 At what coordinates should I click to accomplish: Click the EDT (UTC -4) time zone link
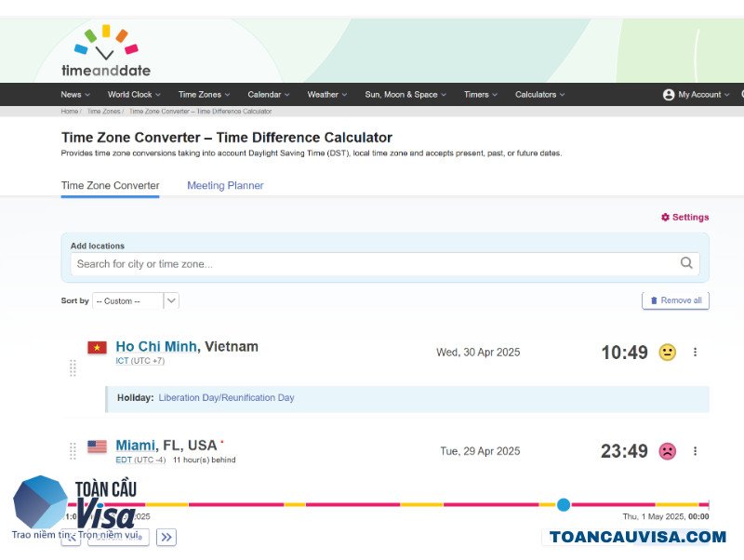pos(140,460)
